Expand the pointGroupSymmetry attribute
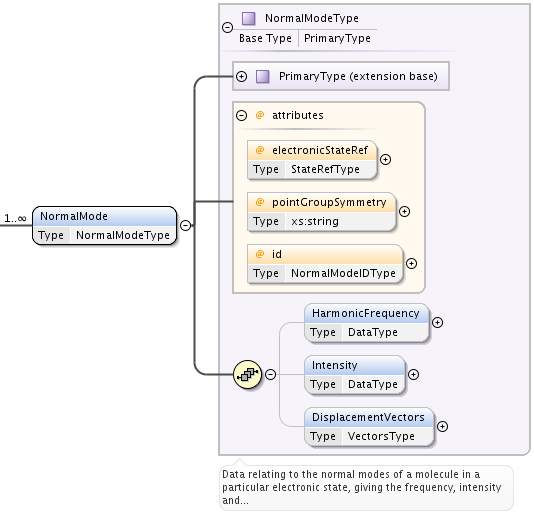The image size is (534, 515). [404, 212]
